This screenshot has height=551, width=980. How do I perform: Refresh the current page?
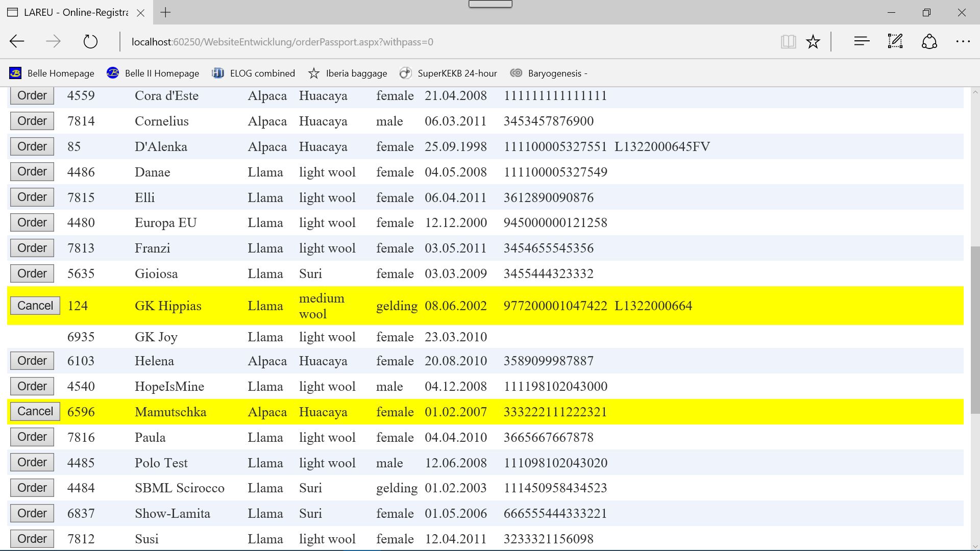coord(90,42)
